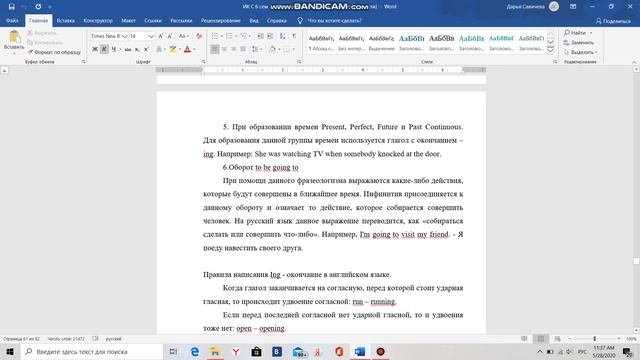Apply superscript formatting
Image resolution: width=640 pixels, height=360 pixels.
click(146, 49)
